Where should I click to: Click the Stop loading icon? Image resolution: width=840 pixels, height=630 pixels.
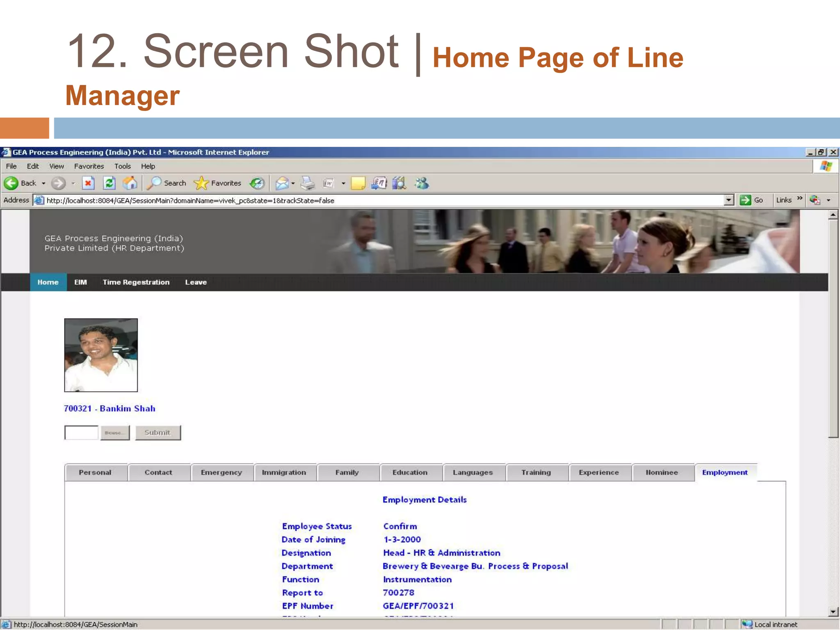click(x=88, y=183)
